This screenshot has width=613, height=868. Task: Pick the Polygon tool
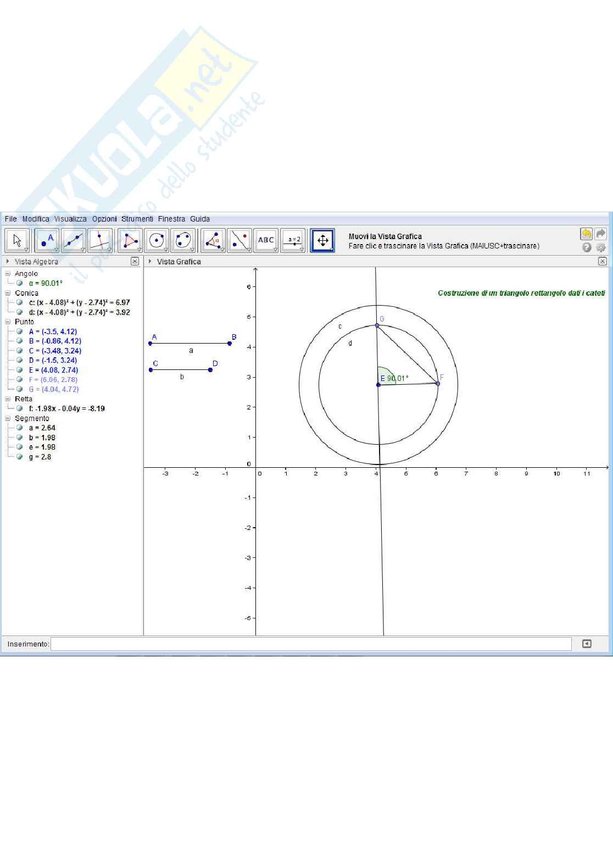(130, 240)
